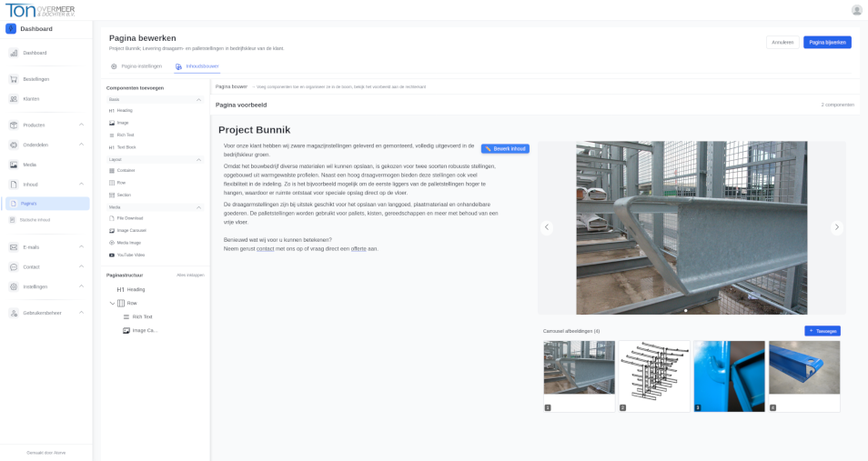The width and height of the screenshot is (868, 461).
Task: Expand the Instellingen sidebar menu
Action: [x=81, y=286]
